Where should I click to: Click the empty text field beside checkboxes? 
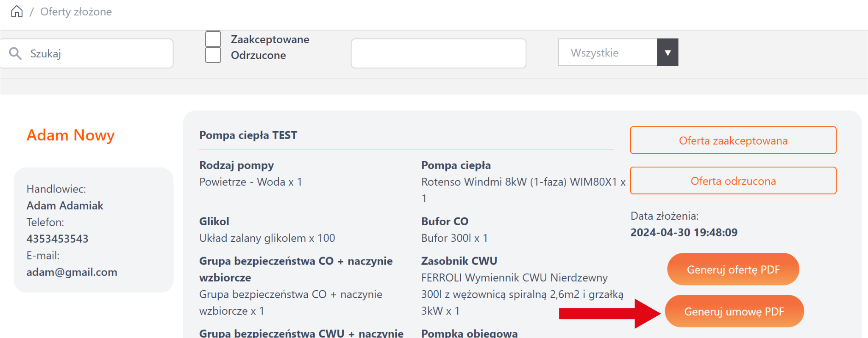coord(438,53)
